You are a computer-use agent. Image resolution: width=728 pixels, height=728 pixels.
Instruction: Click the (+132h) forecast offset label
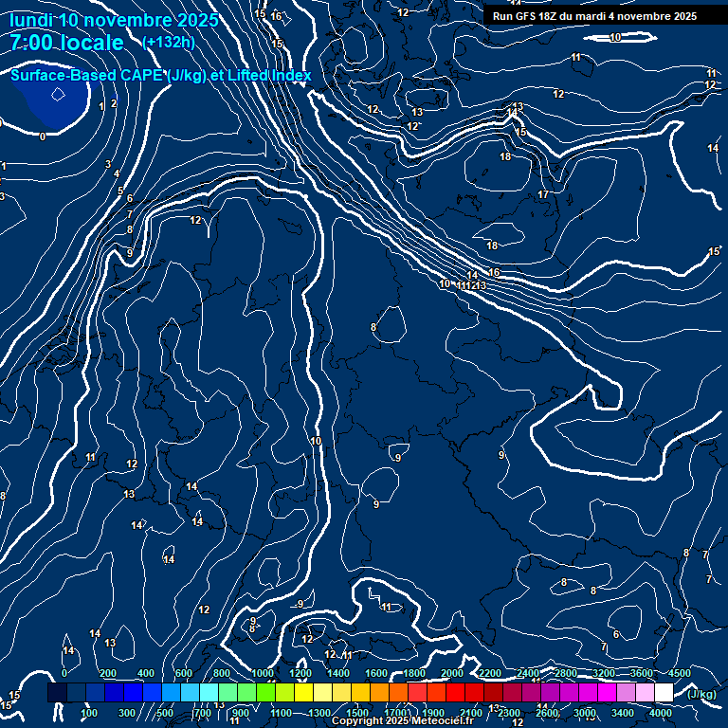[x=168, y=43]
